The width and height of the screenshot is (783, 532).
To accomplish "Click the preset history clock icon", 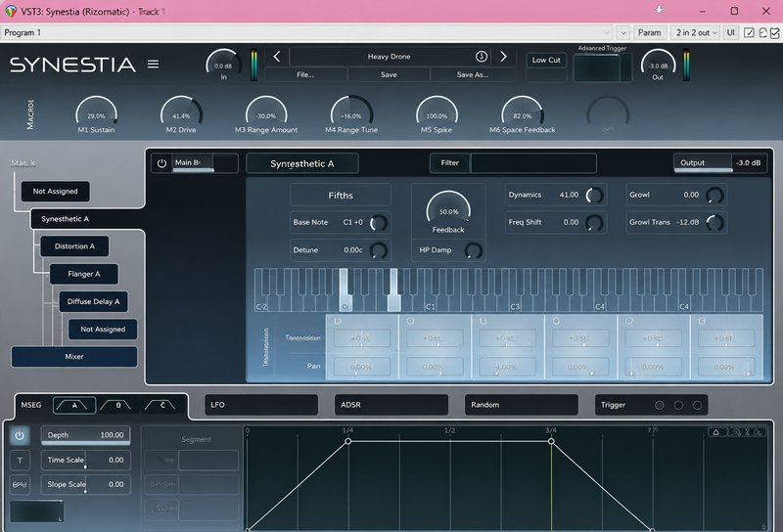I will [481, 57].
